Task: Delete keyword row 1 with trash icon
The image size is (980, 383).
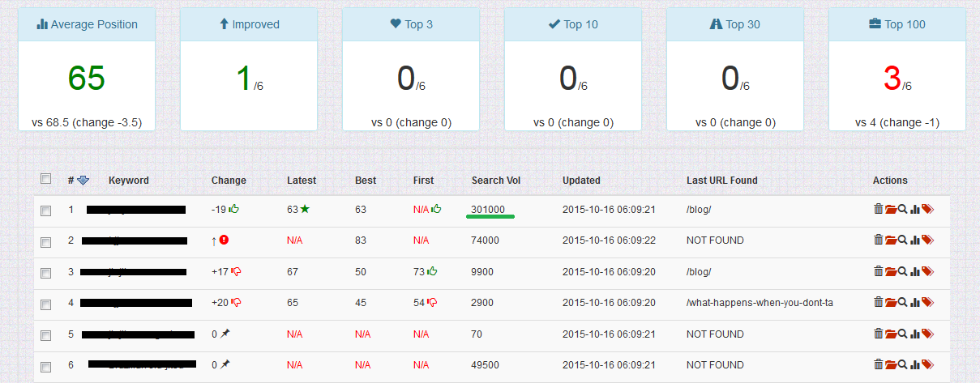Action: pos(878,210)
